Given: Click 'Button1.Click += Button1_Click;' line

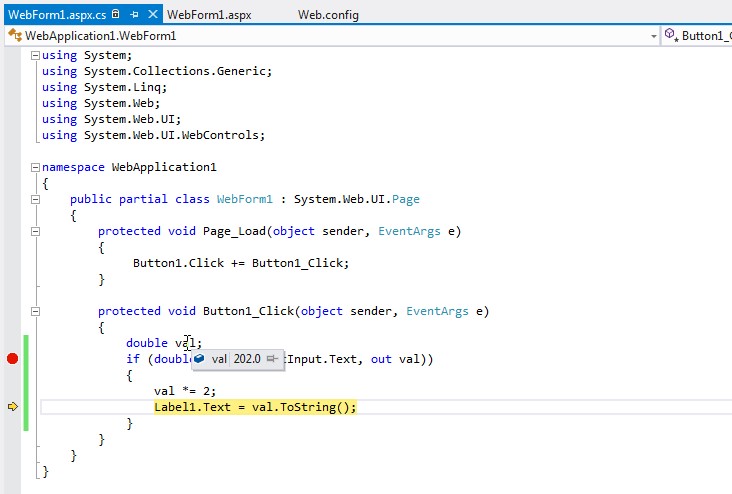Looking at the screenshot, I should click(x=241, y=263).
